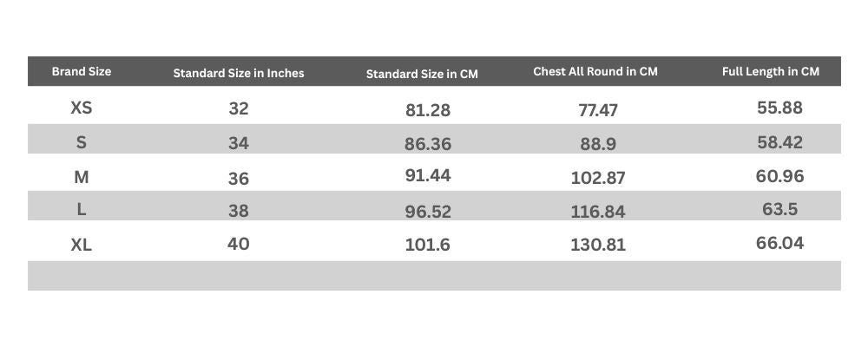Click the 130.81 chest measurement
Viewport: 868px width, 347px height.
click(x=598, y=245)
